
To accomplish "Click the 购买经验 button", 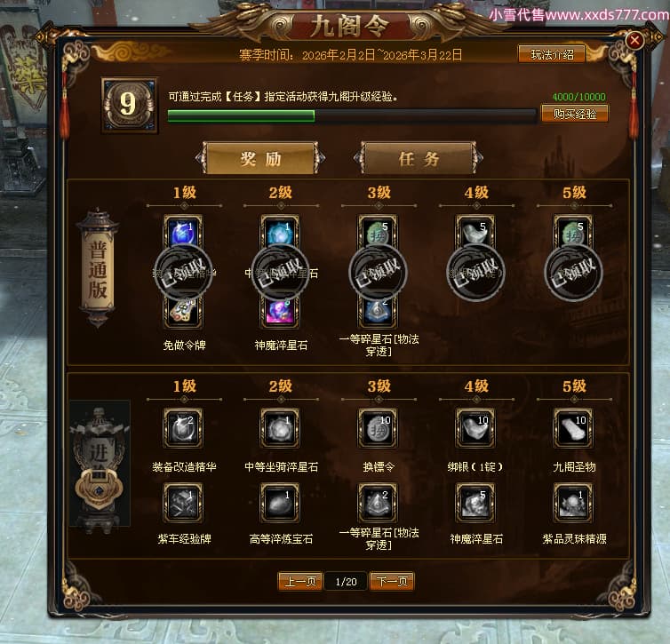I will click(x=575, y=114).
